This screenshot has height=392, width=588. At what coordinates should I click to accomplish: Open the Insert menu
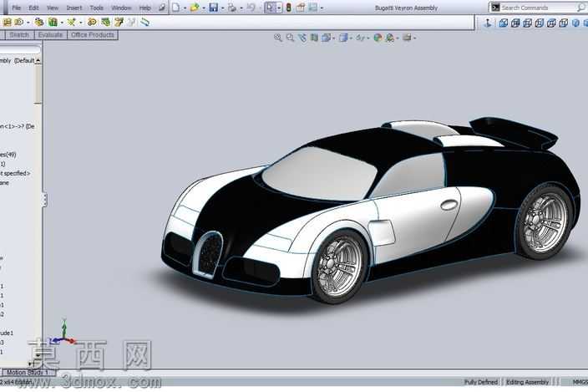73,8
